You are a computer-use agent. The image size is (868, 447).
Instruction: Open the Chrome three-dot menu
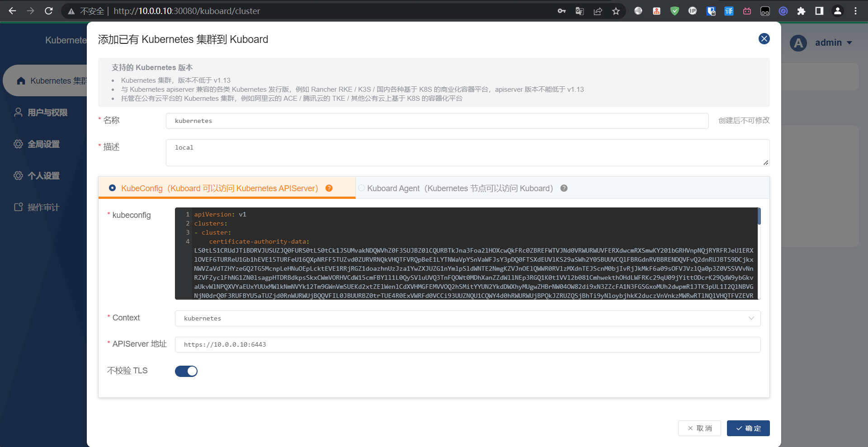(x=855, y=11)
